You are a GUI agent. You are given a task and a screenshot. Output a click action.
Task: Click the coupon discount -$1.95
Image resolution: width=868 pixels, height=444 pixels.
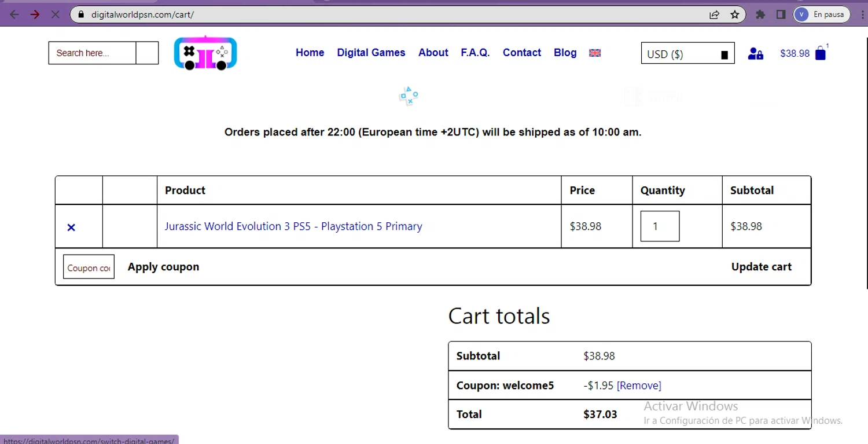tap(598, 386)
